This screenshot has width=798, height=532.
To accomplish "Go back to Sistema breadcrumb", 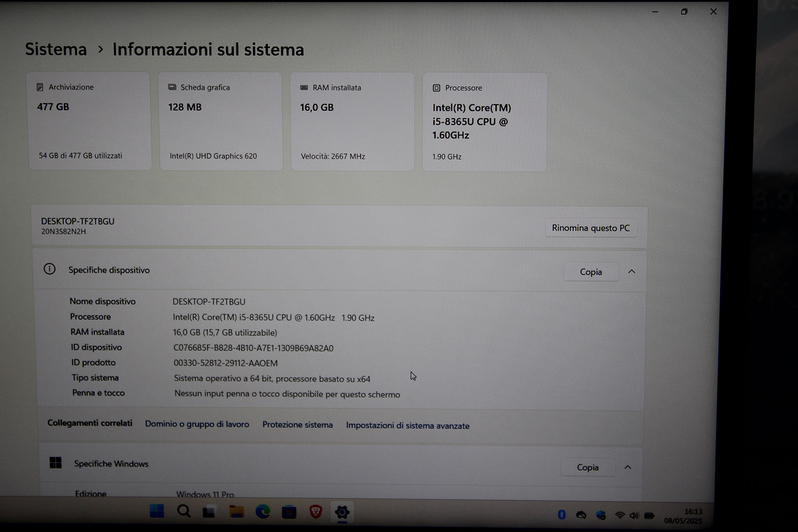I will (x=56, y=49).
